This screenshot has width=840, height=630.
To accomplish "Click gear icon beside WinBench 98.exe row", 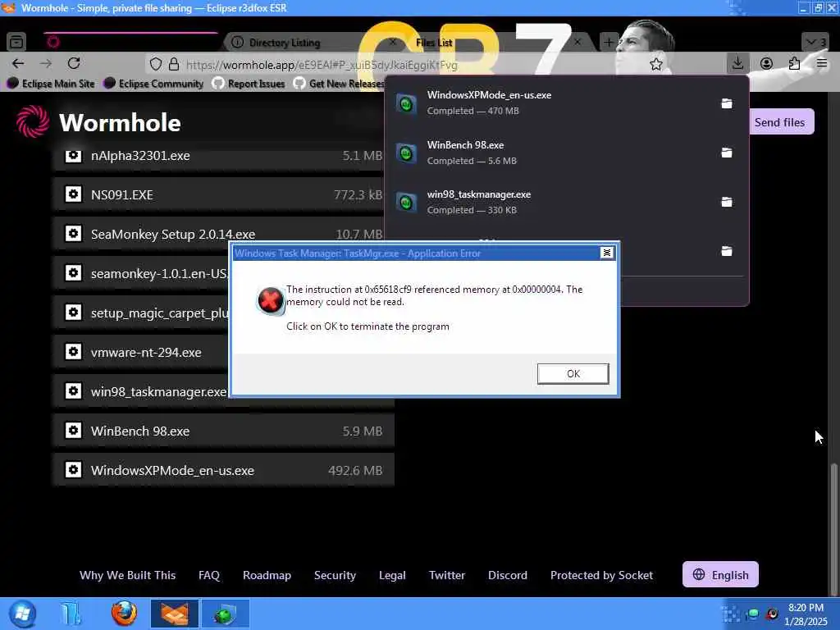I will click(73, 430).
